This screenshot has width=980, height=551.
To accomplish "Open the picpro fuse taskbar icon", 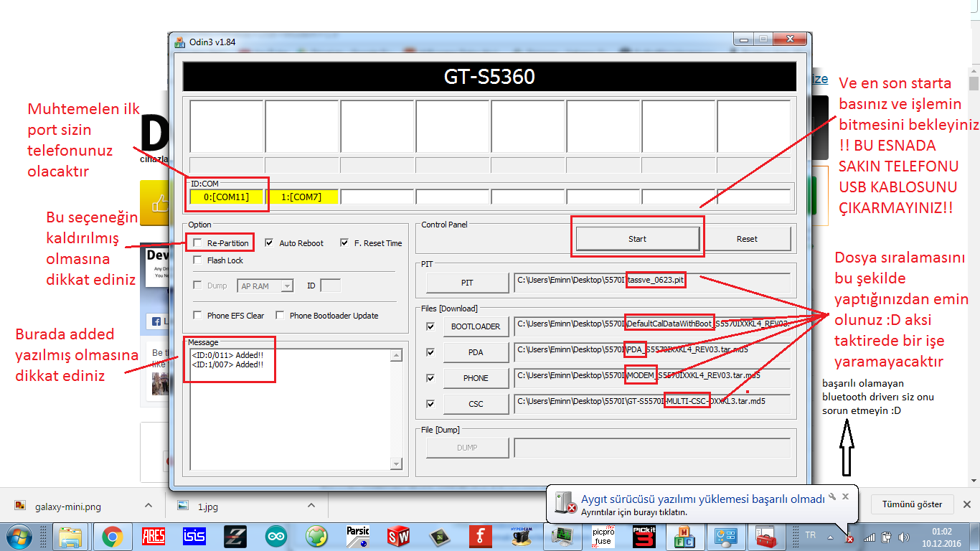I will [x=603, y=537].
